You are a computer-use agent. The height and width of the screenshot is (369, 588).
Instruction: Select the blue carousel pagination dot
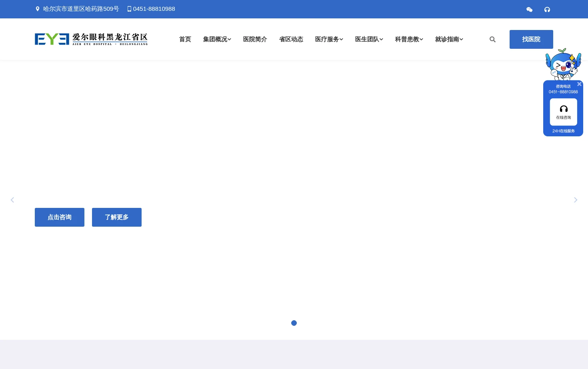pos(294,323)
